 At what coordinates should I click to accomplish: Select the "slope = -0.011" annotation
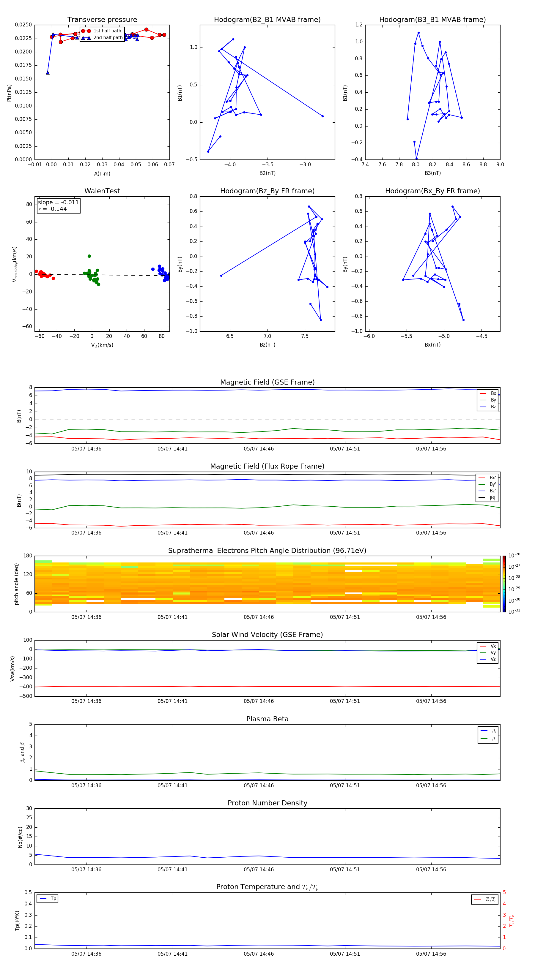coord(58,203)
